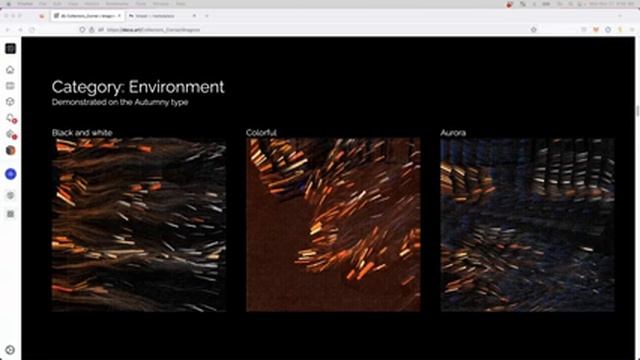
Task: Click the clock in the macOS menu bar
Action: click(611, 4)
